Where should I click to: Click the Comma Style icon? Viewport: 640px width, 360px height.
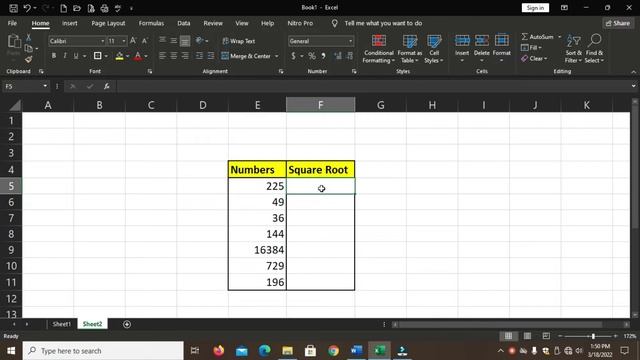[x=324, y=56]
